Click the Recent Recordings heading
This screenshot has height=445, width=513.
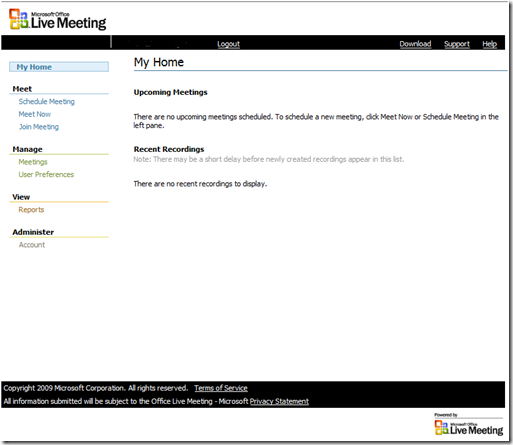[x=169, y=149]
